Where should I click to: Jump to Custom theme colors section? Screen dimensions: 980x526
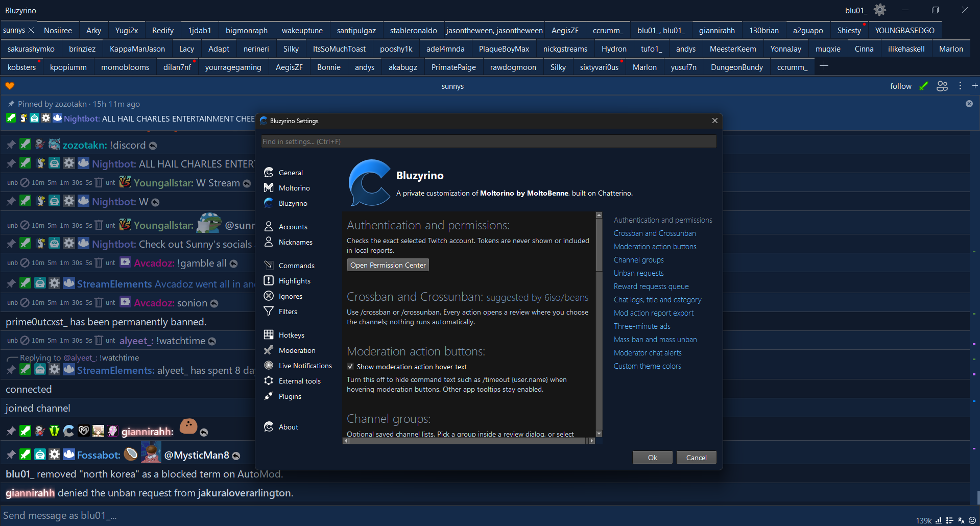click(648, 366)
